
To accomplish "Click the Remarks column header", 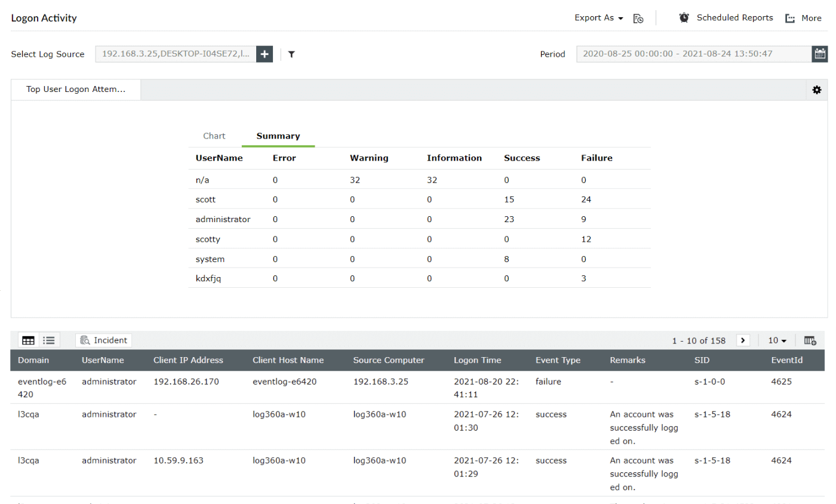I will 628,360.
